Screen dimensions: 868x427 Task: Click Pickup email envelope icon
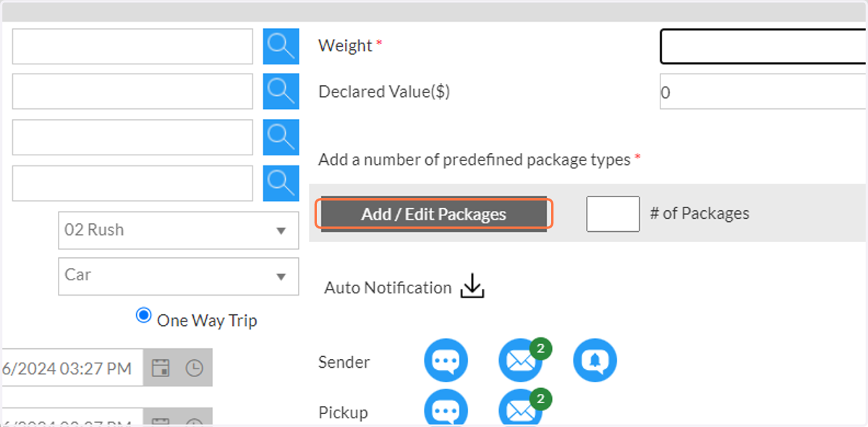point(521,408)
